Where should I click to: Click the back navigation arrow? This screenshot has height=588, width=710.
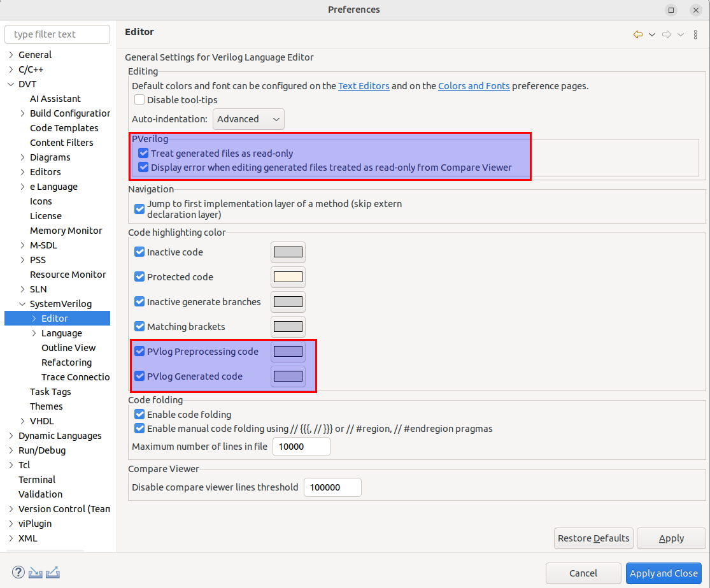[637, 34]
